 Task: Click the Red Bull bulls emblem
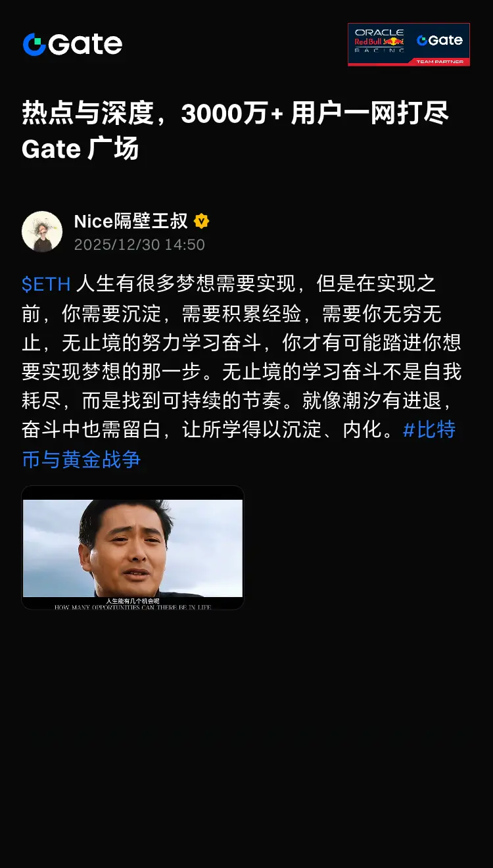click(x=394, y=41)
